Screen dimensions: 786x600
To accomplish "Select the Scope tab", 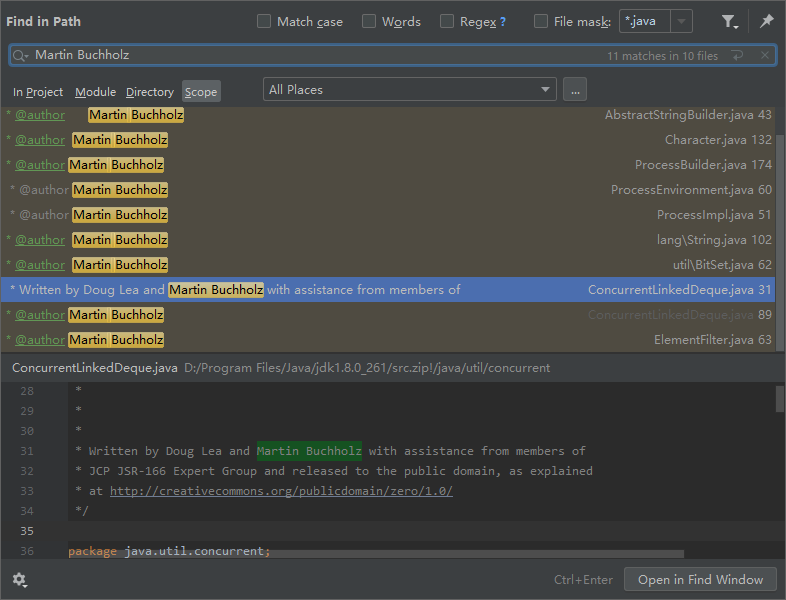I will 201,92.
